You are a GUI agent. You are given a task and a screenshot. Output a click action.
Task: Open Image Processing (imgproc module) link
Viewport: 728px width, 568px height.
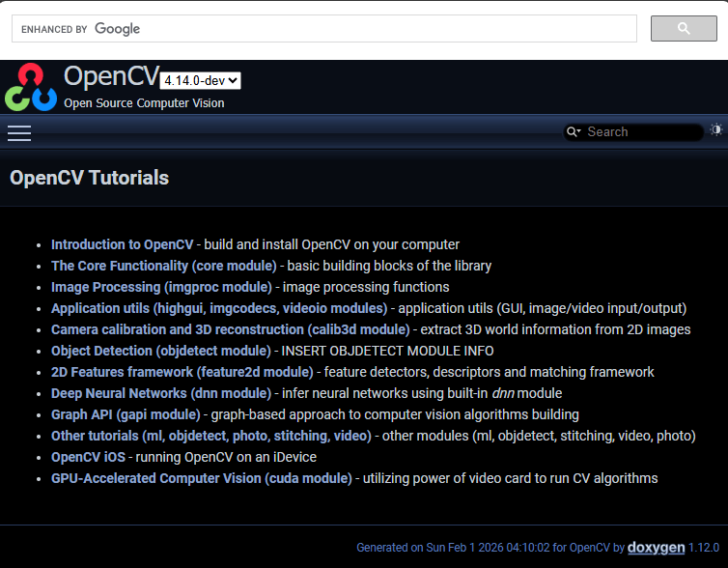coord(161,287)
